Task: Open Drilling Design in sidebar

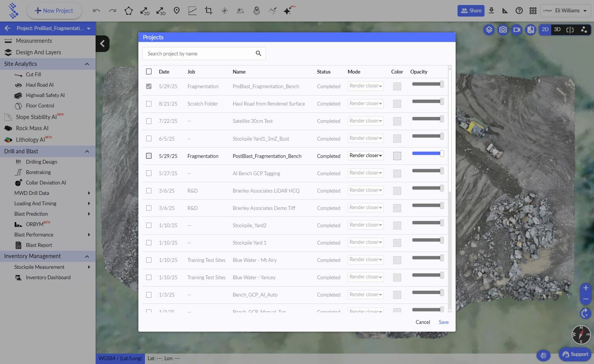Action: click(x=41, y=162)
